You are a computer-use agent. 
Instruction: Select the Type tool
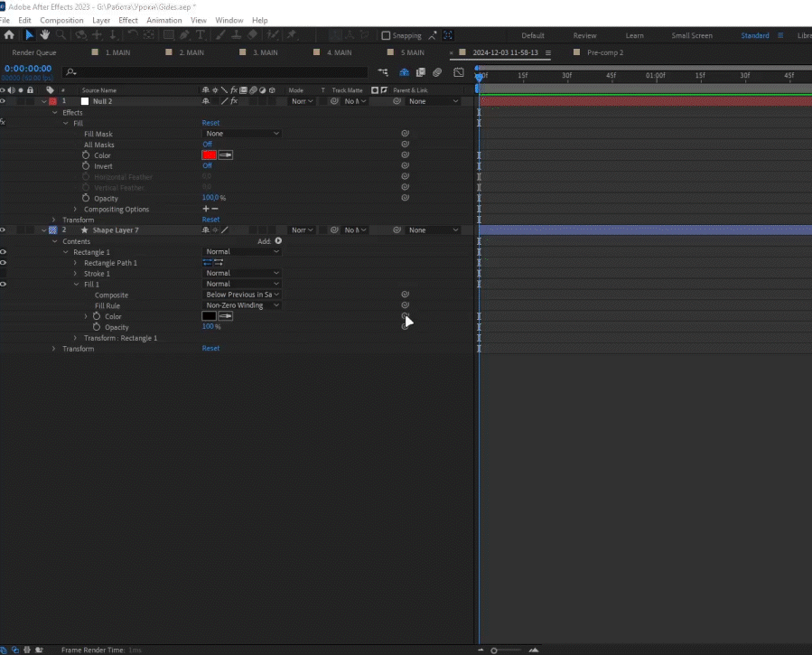pyautogui.click(x=201, y=35)
